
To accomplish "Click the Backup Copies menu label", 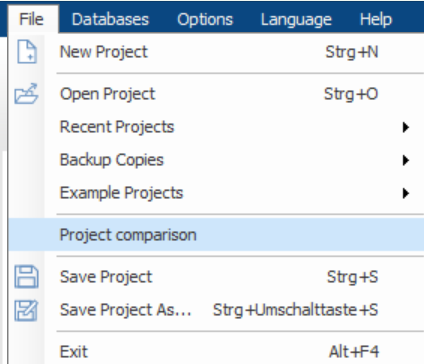I will (112, 160).
